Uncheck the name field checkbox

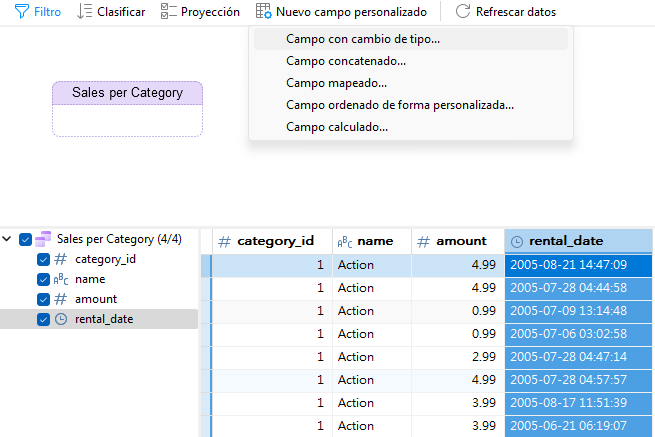43,279
